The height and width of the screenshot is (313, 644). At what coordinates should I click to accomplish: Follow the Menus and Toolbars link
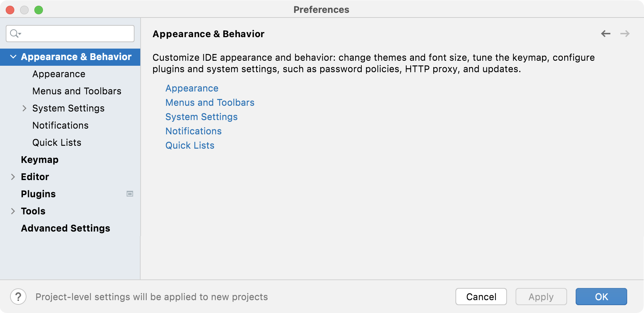click(210, 102)
